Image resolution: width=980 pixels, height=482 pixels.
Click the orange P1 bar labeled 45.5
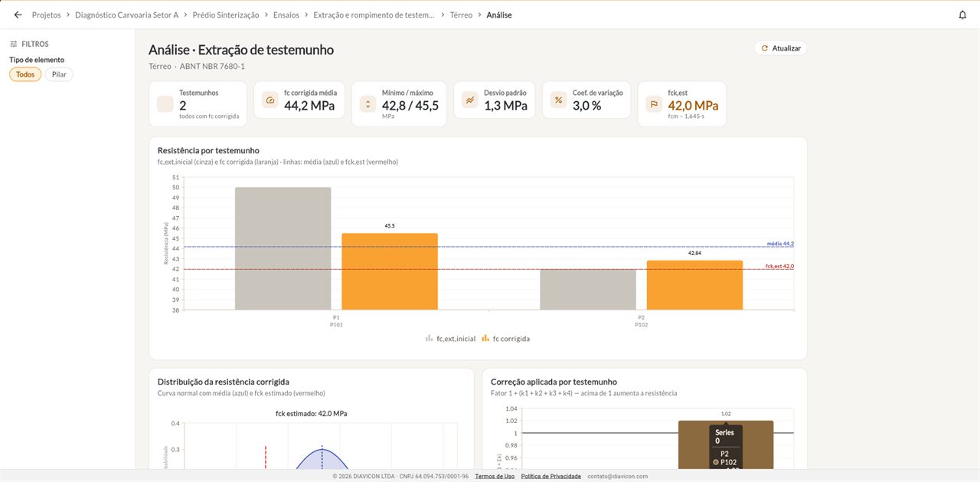tap(390, 271)
